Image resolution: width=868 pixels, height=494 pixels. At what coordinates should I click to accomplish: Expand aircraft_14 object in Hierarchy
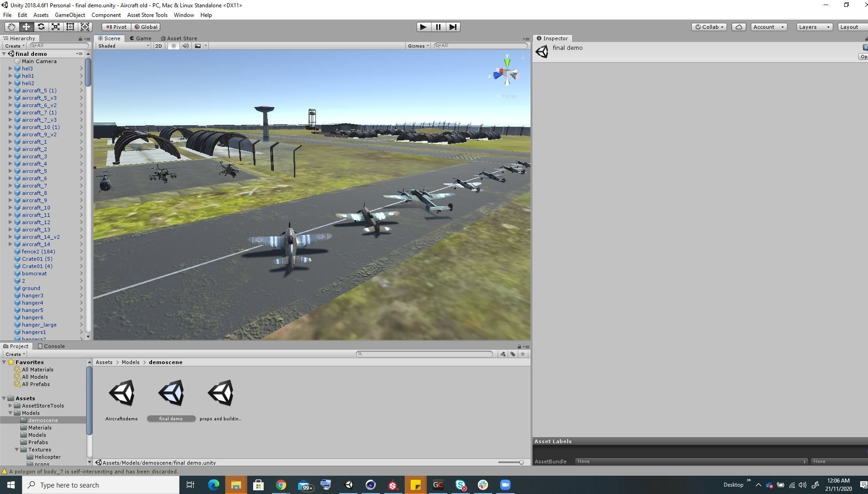pyautogui.click(x=10, y=244)
